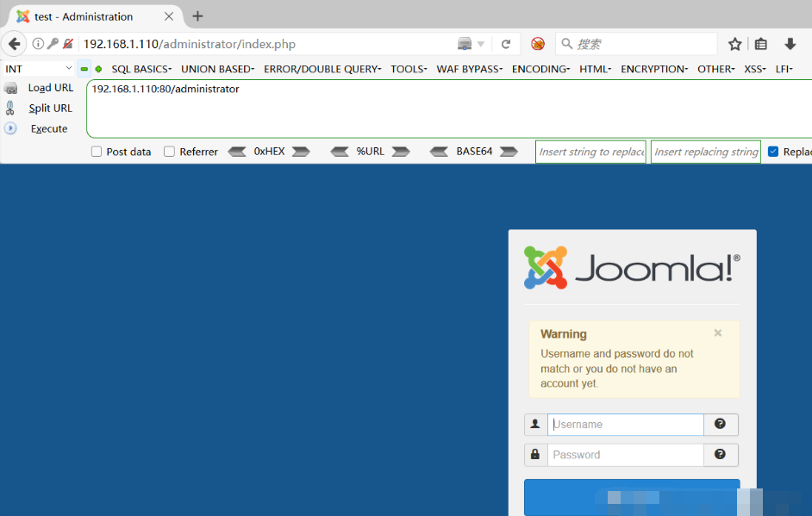Expand the ENCODING menu
812x516 pixels.
(540, 69)
